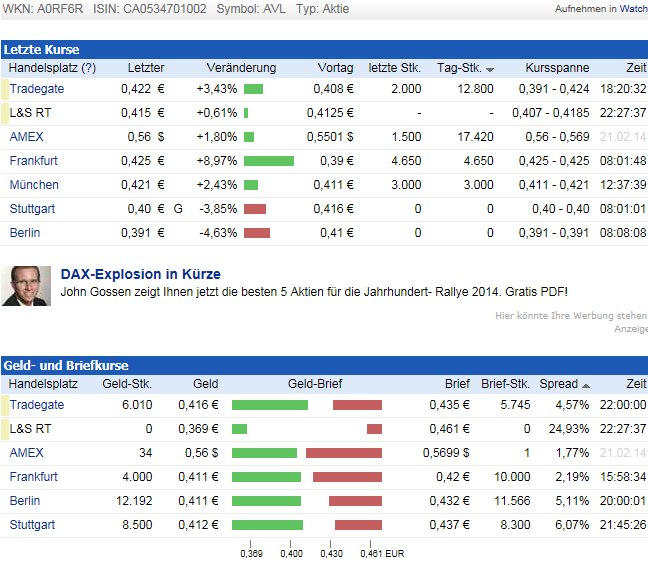Select Stuttgart G marker next to 0,40 €
648x563 pixels.
click(x=178, y=209)
